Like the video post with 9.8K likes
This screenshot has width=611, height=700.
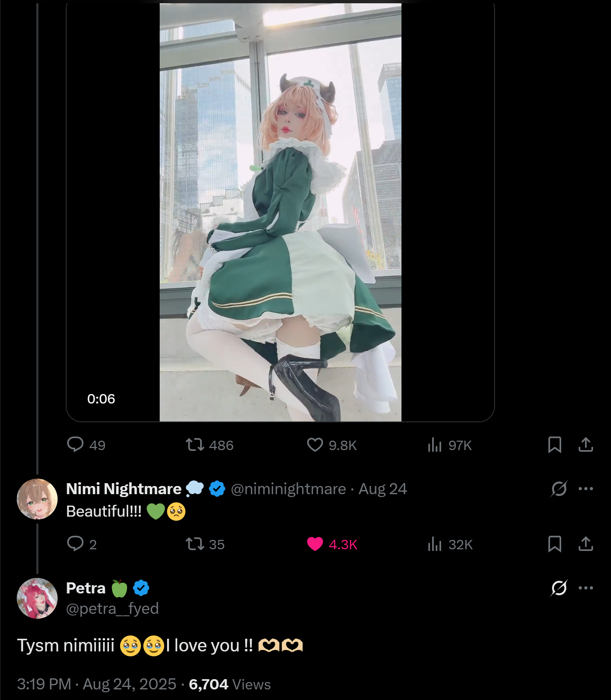332,445
